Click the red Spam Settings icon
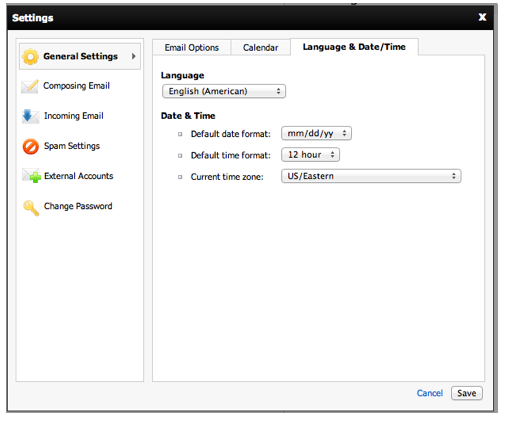Image resolution: width=505 pixels, height=423 pixels. 31,146
